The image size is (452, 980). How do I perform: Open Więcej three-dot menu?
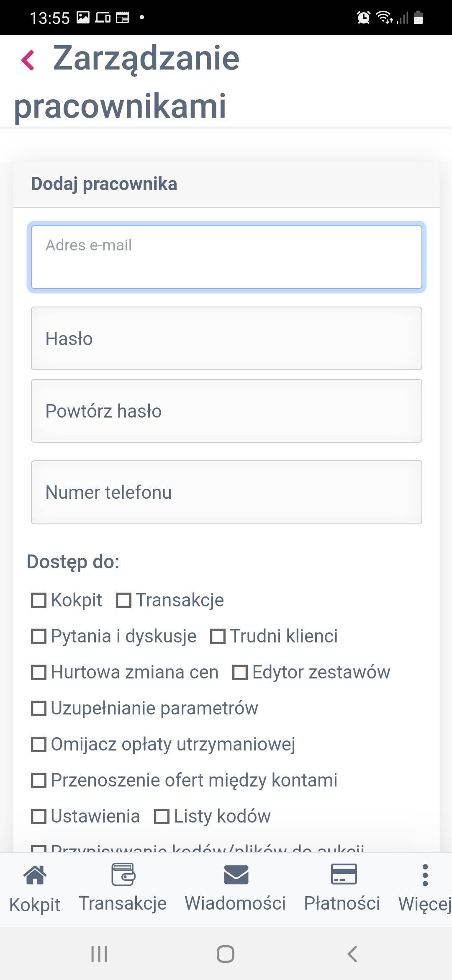tap(425, 875)
